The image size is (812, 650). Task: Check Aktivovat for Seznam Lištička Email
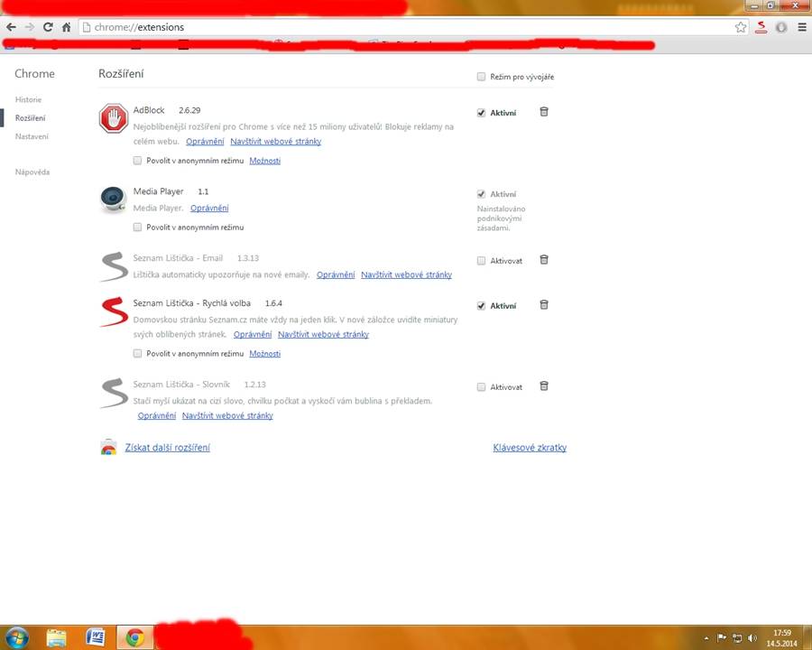tap(481, 261)
